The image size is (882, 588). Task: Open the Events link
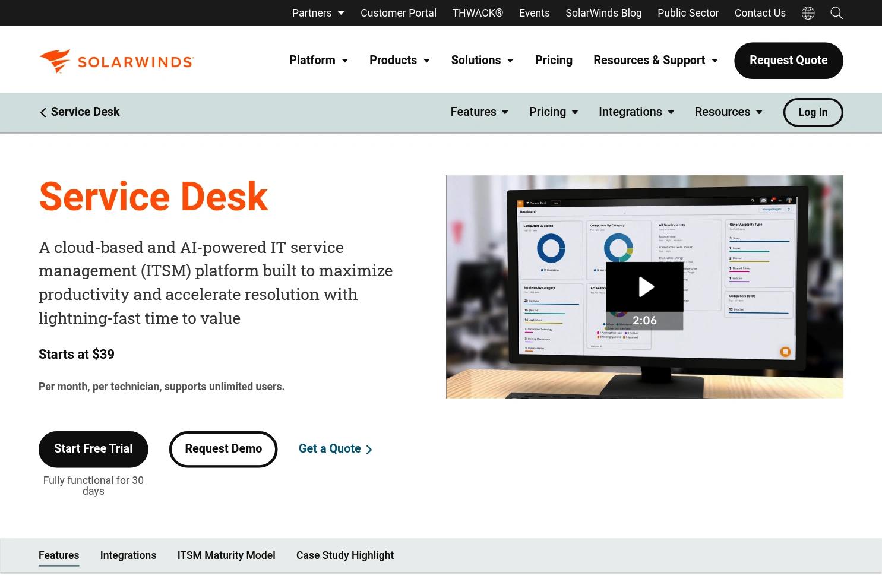535,13
